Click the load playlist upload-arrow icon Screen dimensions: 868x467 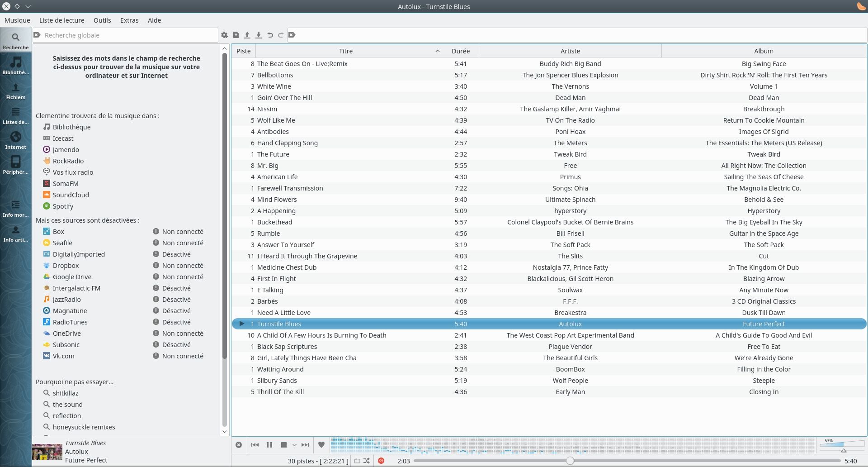pos(247,35)
